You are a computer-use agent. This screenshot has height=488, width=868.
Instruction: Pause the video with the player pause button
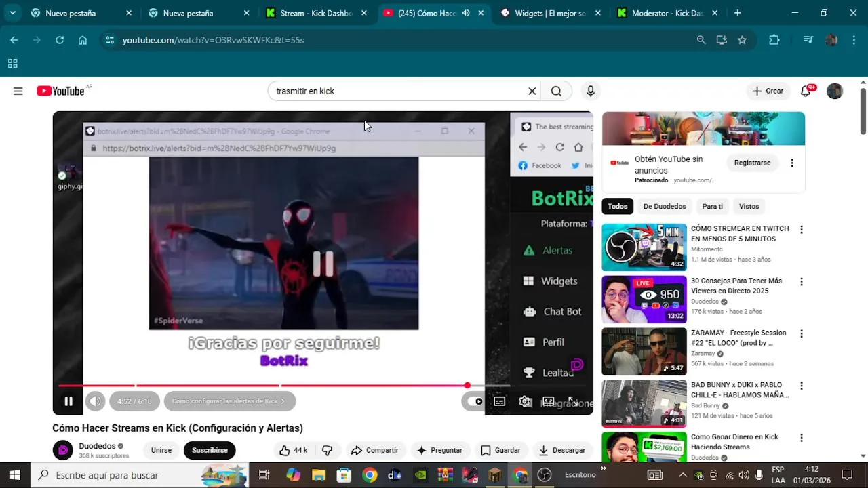coord(68,401)
